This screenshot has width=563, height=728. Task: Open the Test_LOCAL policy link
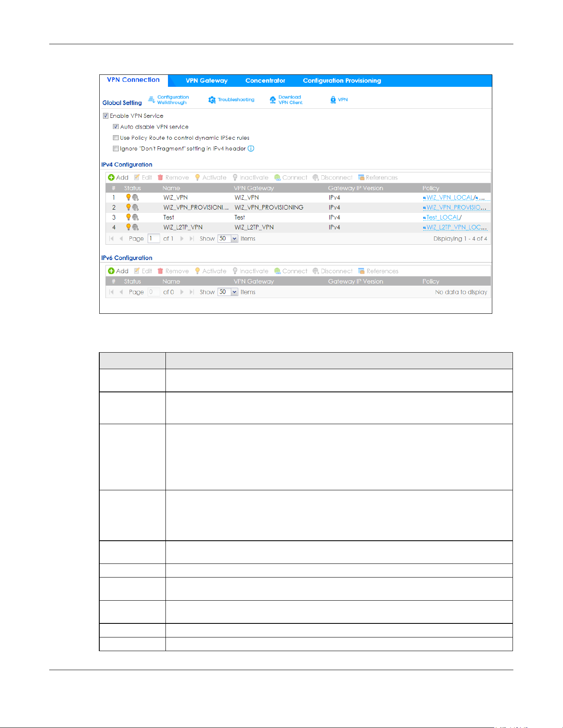(443, 217)
